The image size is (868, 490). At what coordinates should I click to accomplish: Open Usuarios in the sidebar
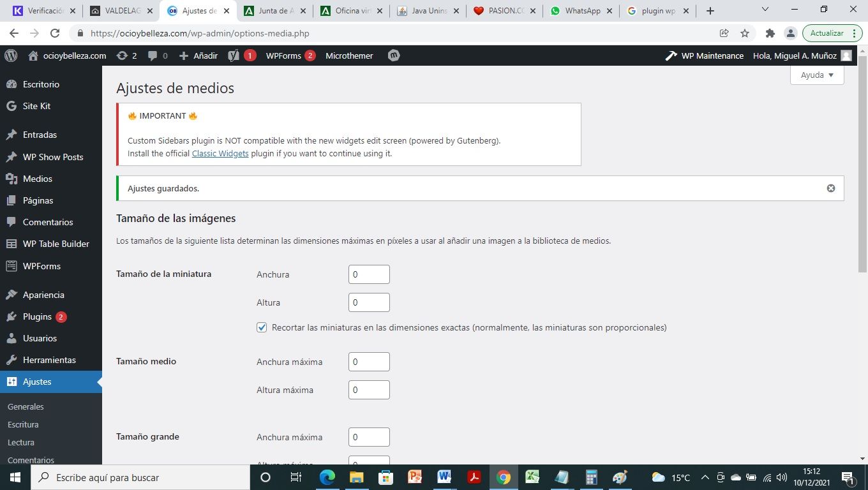click(51, 338)
